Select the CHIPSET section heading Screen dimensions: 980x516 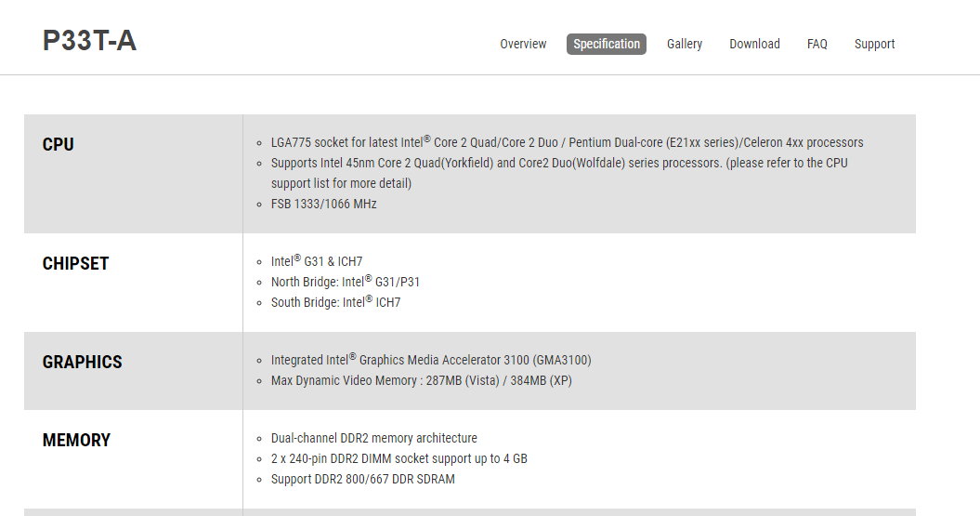75,263
